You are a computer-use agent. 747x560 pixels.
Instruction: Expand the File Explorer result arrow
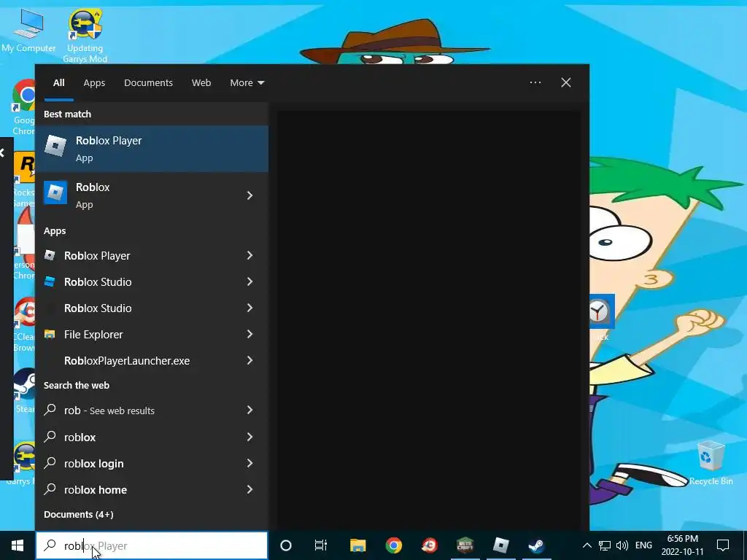[x=249, y=334]
